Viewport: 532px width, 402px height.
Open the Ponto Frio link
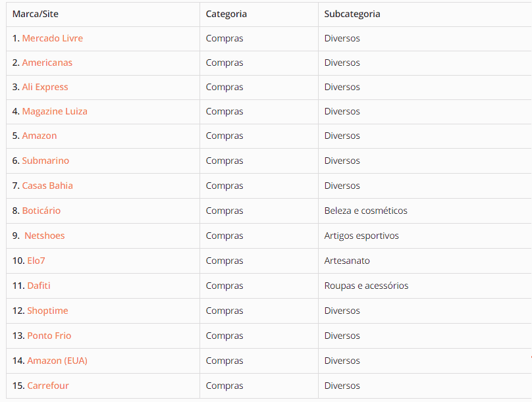click(x=49, y=336)
